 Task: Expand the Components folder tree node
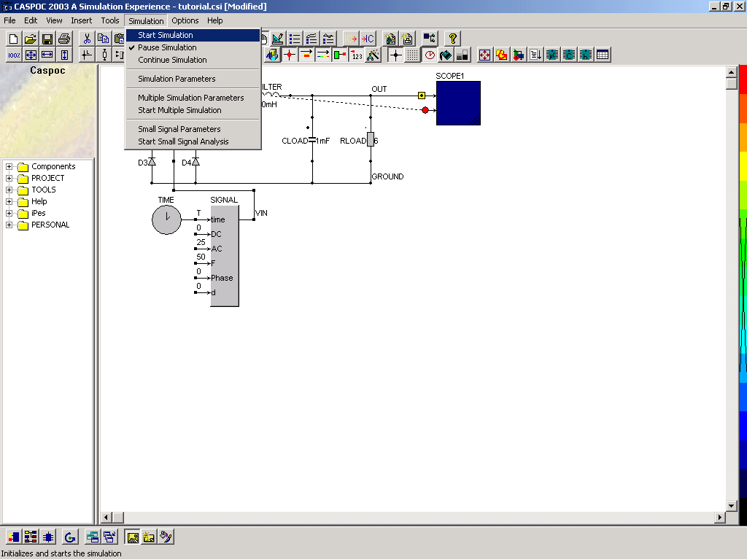9,167
